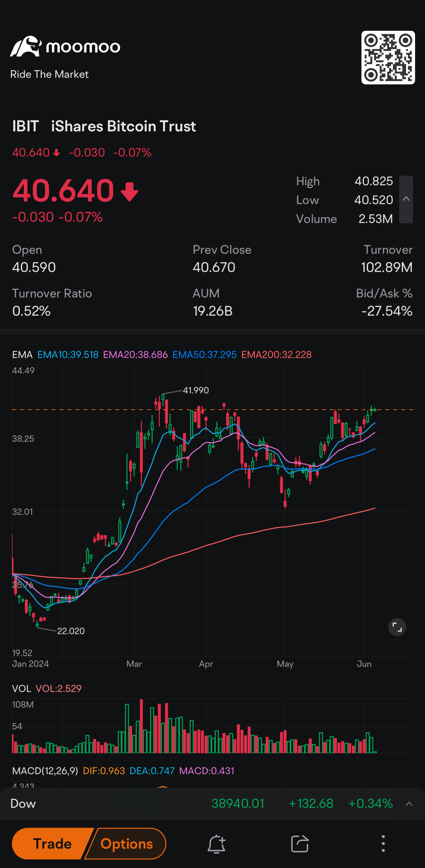425x868 pixels.
Task: Tap the EMA200:32.228 value
Action: (x=276, y=354)
